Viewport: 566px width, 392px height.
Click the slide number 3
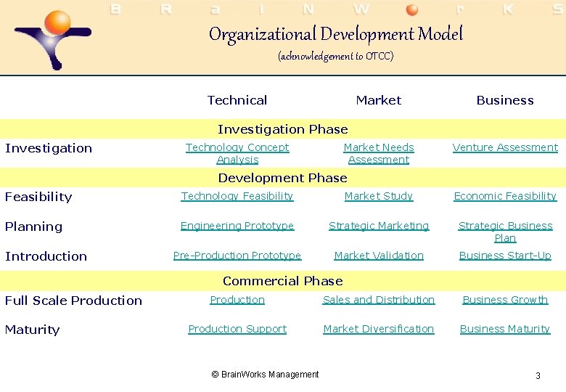pyautogui.click(x=538, y=376)
